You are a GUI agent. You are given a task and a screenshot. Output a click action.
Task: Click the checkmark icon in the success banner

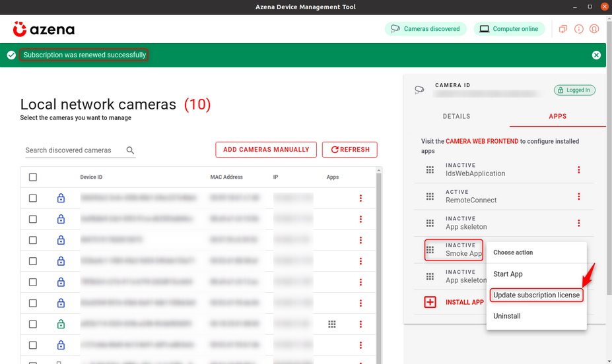pyautogui.click(x=11, y=55)
